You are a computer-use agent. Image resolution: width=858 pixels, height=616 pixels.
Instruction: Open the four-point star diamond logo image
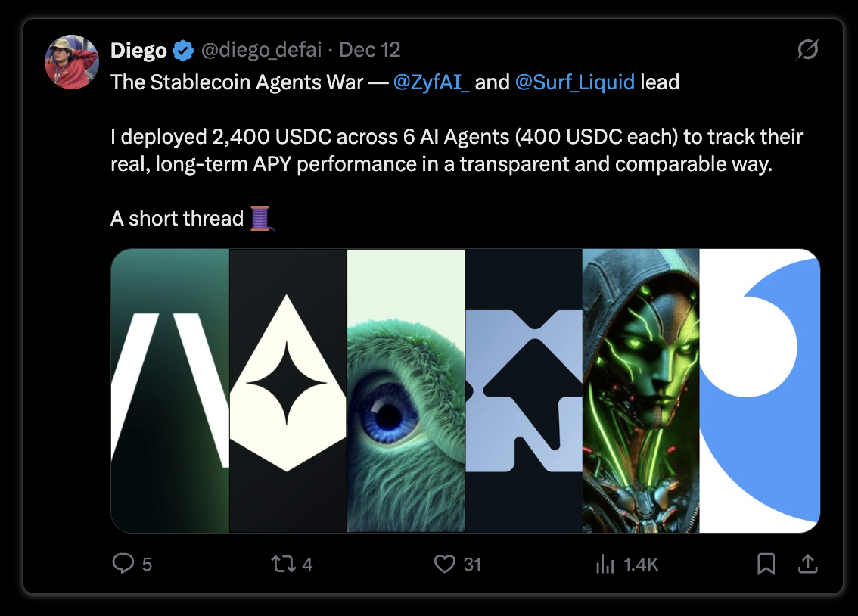click(x=288, y=390)
